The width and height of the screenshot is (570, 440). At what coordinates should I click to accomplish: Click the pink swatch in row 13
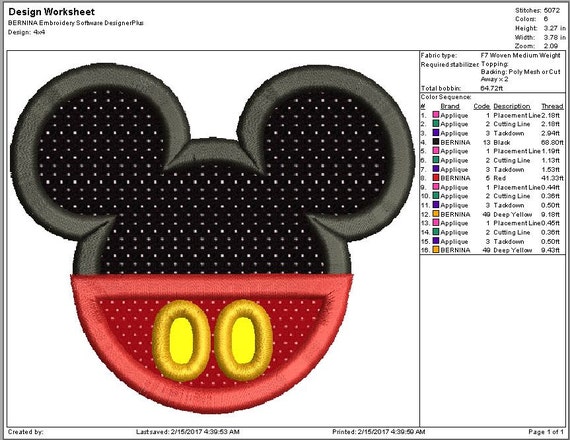(435, 223)
